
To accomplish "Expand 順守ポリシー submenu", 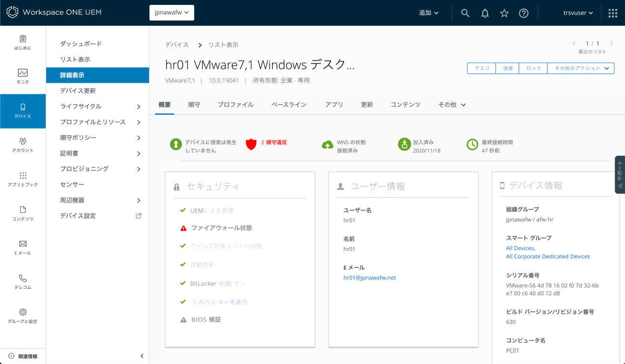I will tap(139, 138).
